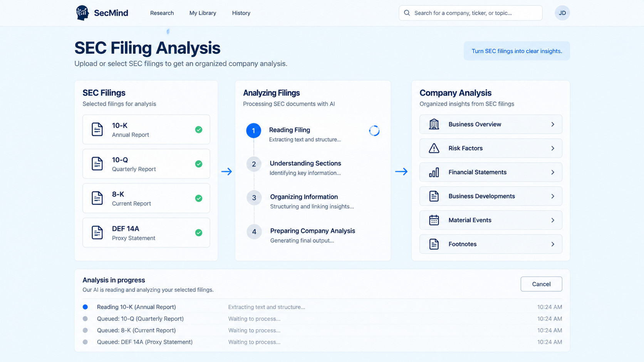This screenshot has height=362, width=644.
Task: Click the Reading Filing loading spinner
Action: [x=374, y=131]
